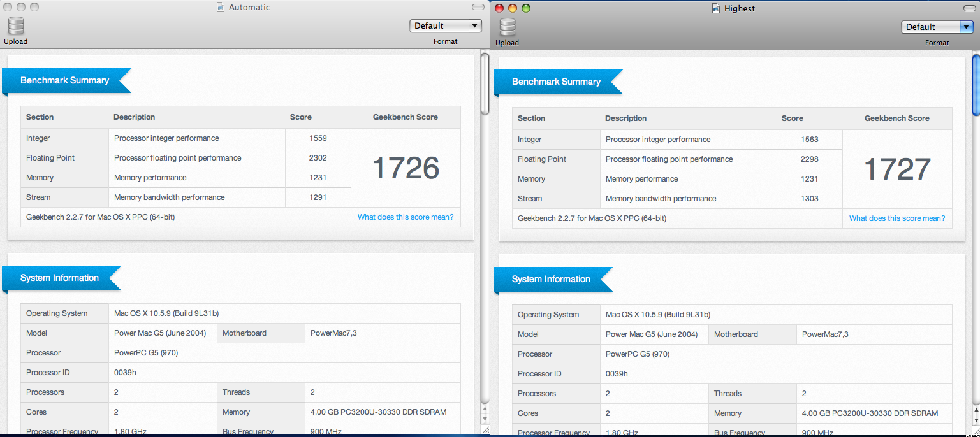Image resolution: width=980 pixels, height=437 pixels.
Task: Zoom the Highest window with green button
Action: click(x=526, y=8)
